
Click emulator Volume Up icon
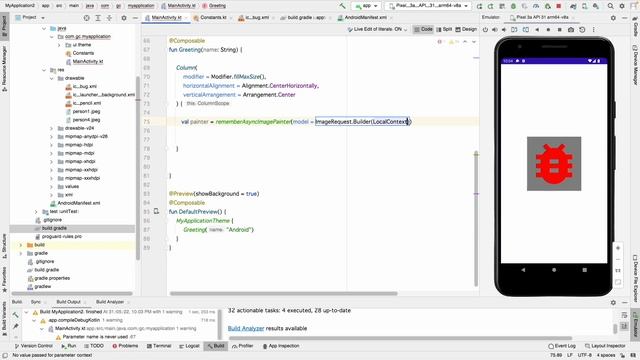click(x=494, y=30)
